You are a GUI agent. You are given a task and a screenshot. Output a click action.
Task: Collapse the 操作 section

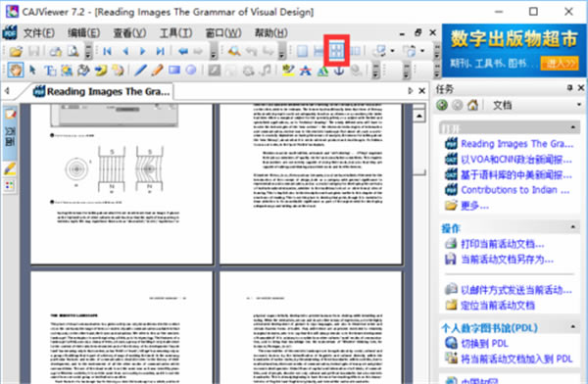[x=573, y=227]
